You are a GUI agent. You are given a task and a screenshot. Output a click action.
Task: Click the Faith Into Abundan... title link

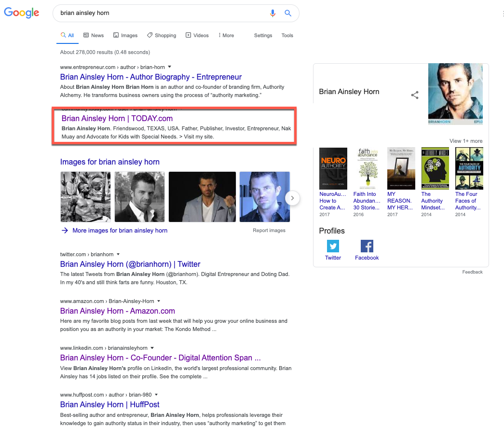tap(367, 201)
